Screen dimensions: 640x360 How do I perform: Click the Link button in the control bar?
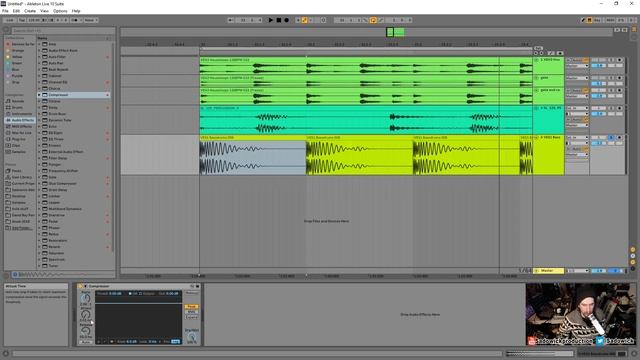[10, 20]
